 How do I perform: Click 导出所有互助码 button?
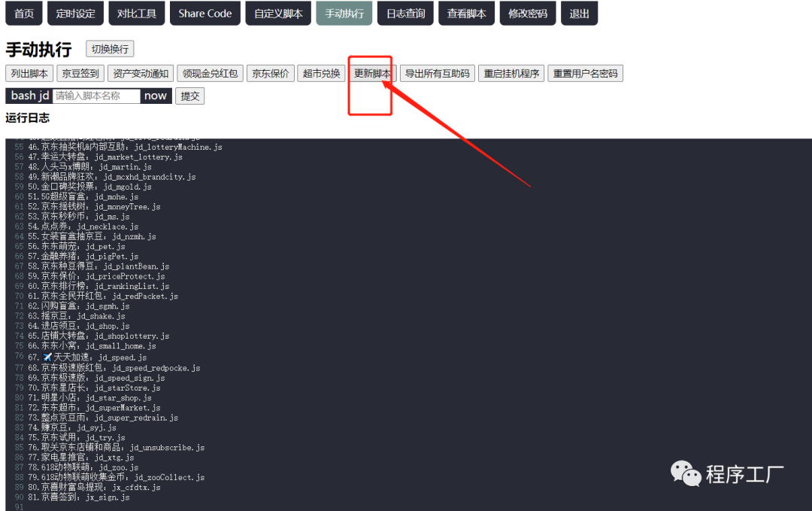click(x=437, y=74)
